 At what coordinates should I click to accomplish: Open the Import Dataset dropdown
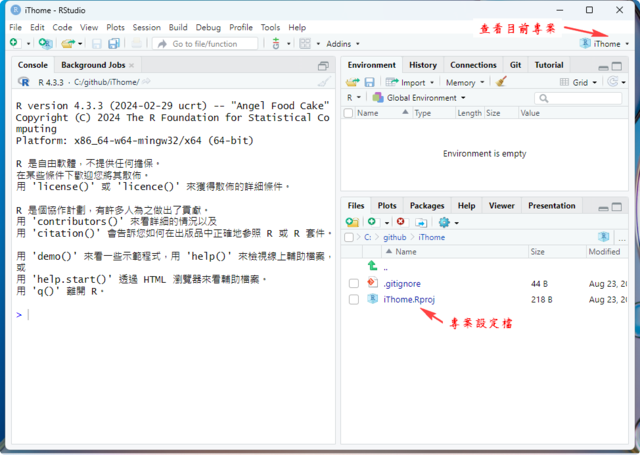point(410,82)
